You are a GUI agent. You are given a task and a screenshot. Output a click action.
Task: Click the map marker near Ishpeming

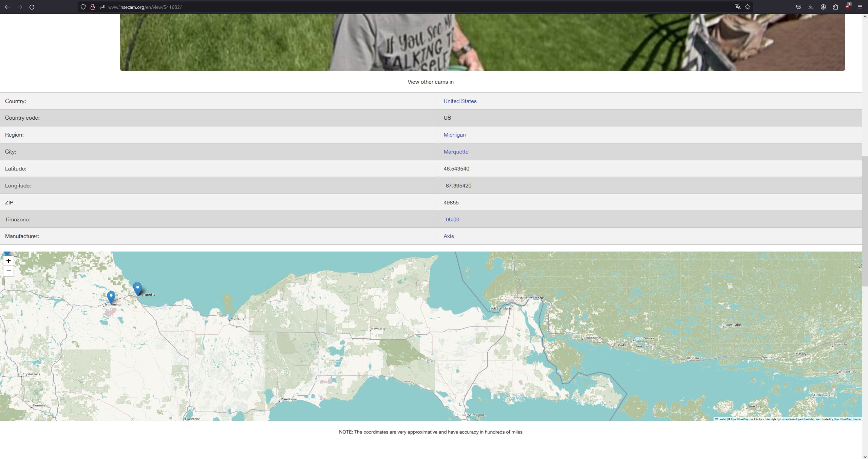click(111, 297)
